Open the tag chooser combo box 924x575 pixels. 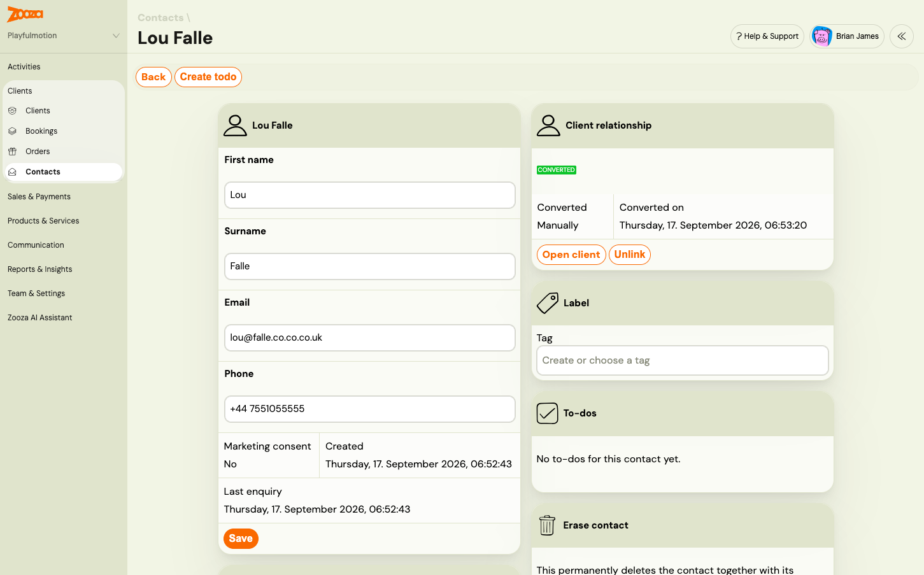point(683,360)
